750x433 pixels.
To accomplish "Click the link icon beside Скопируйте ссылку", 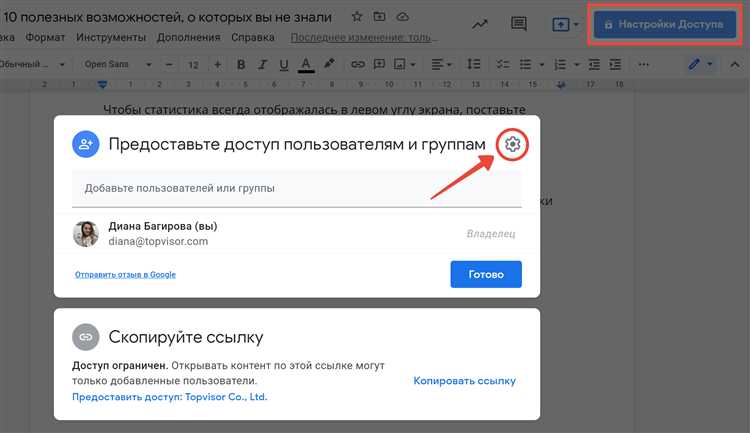I will [86, 337].
